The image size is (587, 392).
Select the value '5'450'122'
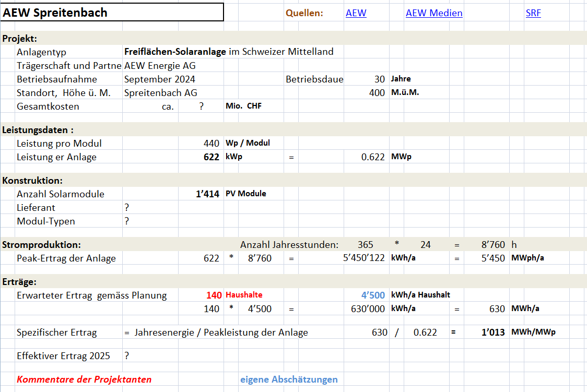(x=363, y=258)
